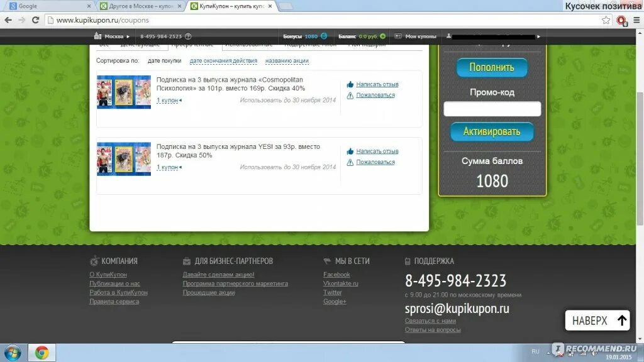
Task: Click thumbs-up icon for Cosmopolitan coupon
Action: tap(350, 85)
